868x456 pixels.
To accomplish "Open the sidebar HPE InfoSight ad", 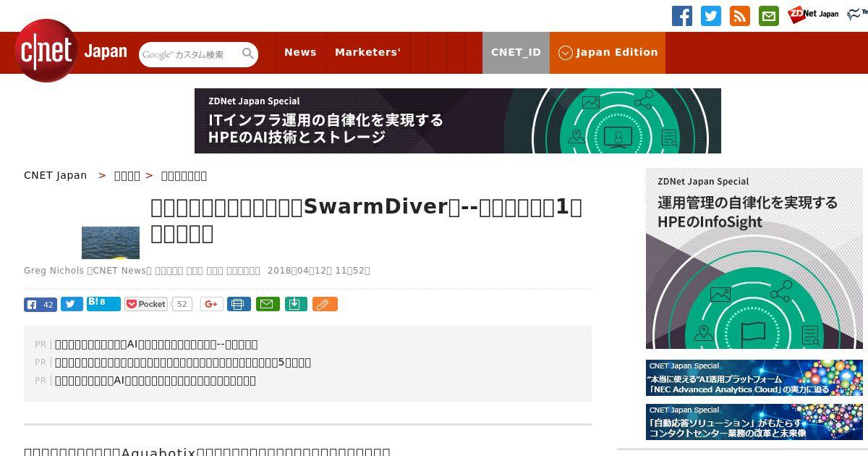I will point(754,258).
